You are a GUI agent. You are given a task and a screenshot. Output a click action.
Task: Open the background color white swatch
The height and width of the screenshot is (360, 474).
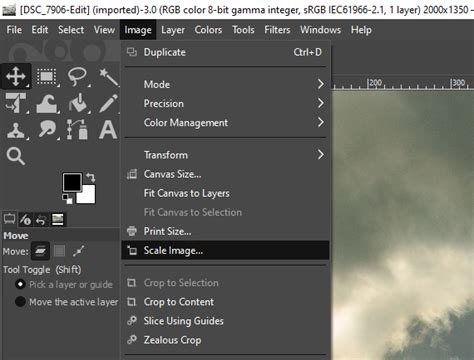tap(88, 196)
